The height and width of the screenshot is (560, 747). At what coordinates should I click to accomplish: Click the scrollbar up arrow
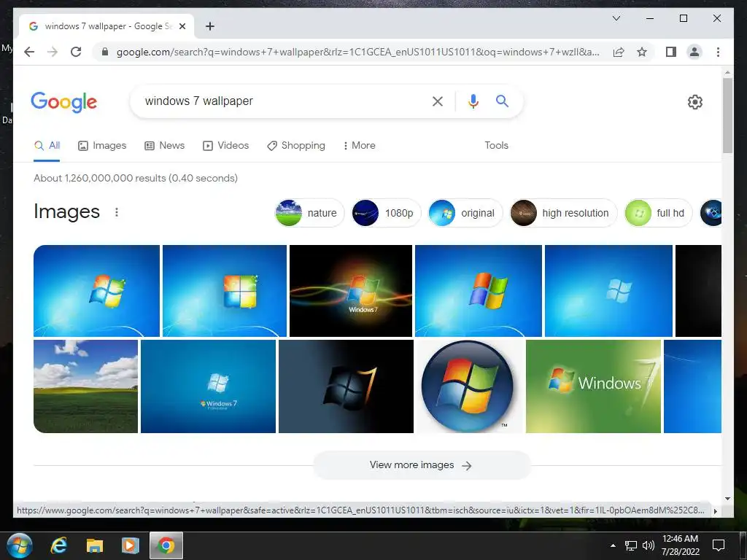pos(727,72)
